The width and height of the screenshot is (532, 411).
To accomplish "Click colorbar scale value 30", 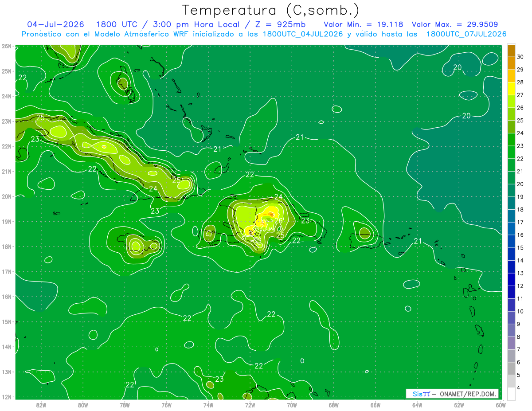I will pos(520,57).
